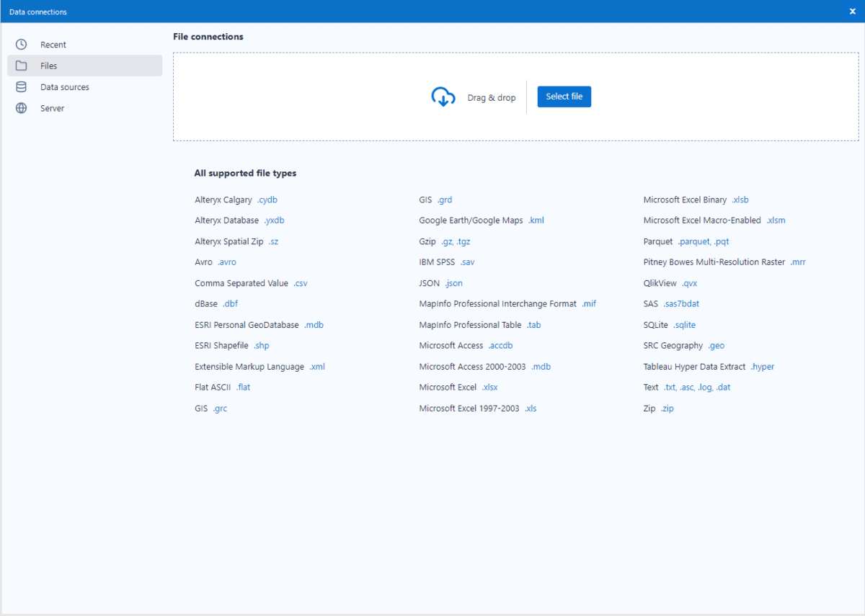This screenshot has height=616, width=865.
Task: Click the folder icon beside Files
Action: coord(21,65)
